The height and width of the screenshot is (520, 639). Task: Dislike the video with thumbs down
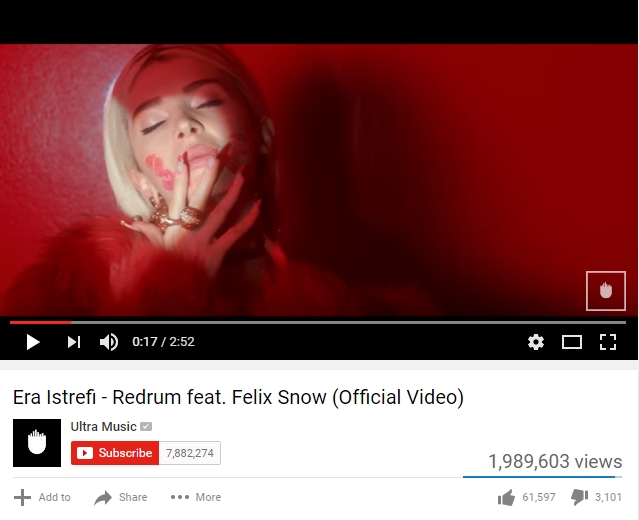coord(596,497)
